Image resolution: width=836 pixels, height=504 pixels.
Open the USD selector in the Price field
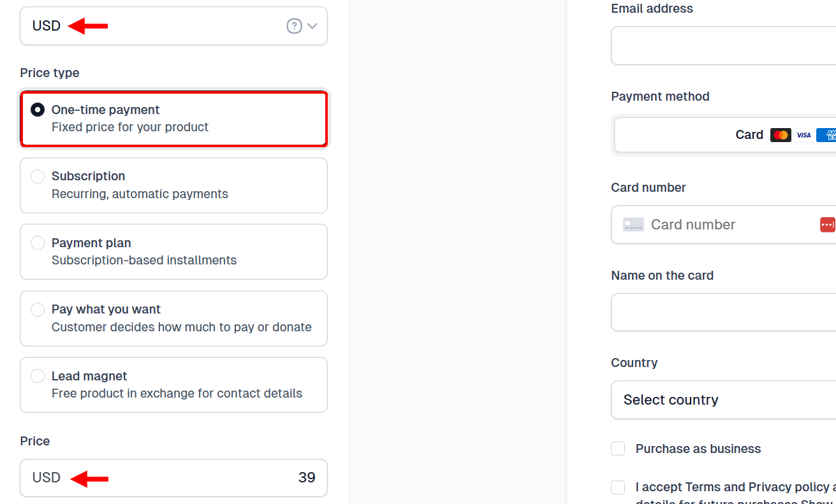coord(46,477)
